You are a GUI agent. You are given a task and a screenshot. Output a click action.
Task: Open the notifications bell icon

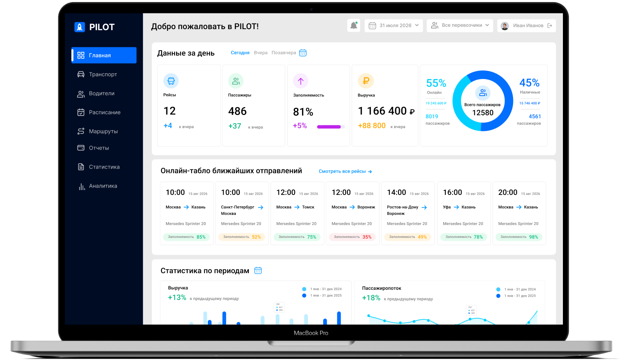coord(354,26)
